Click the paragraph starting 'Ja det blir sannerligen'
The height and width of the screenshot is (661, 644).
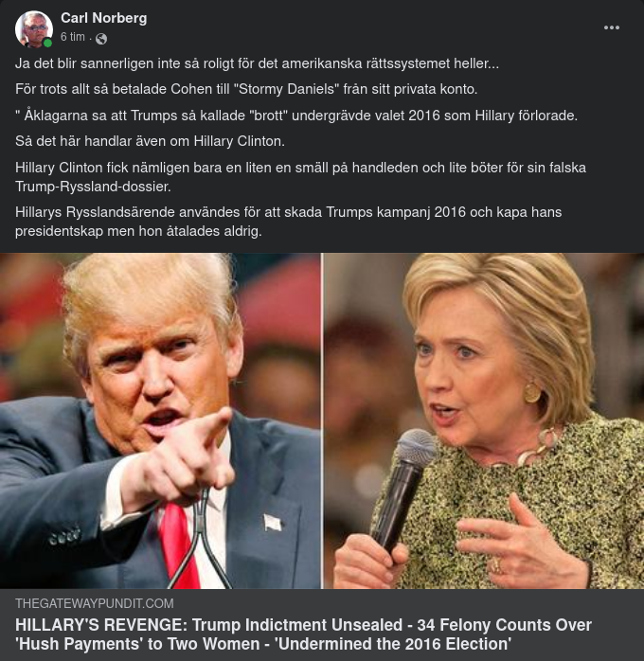click(x=257, y=63)
